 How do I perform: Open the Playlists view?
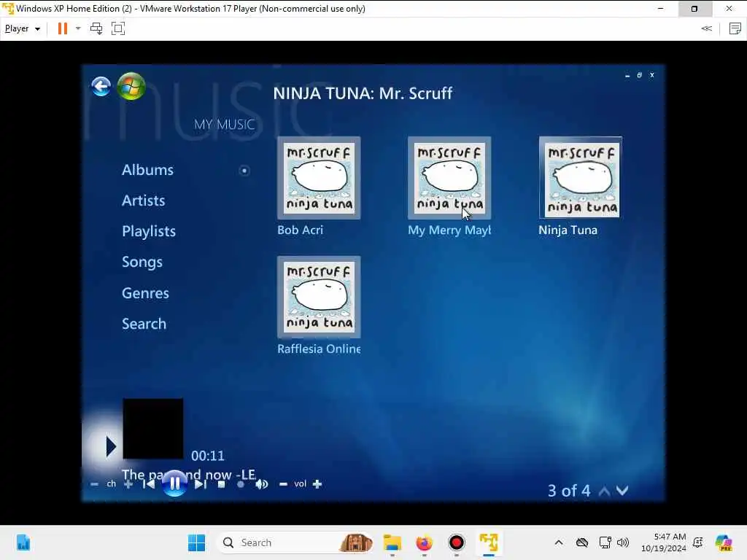[149, 231]
